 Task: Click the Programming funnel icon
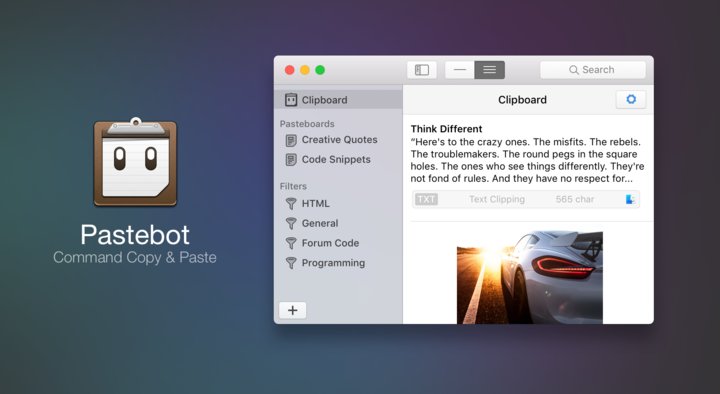pyautogui.click(x=291, y=263)
